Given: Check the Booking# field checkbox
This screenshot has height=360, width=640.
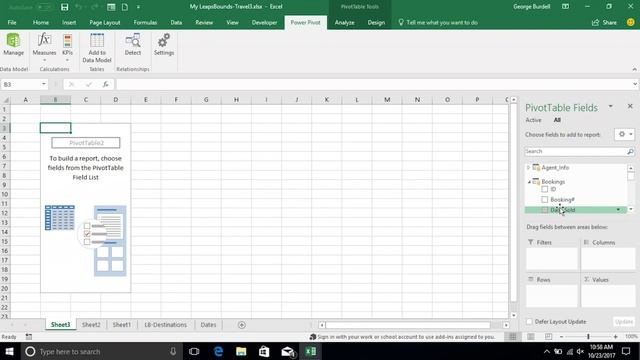Looking at the screenshot, I should 544,200.
